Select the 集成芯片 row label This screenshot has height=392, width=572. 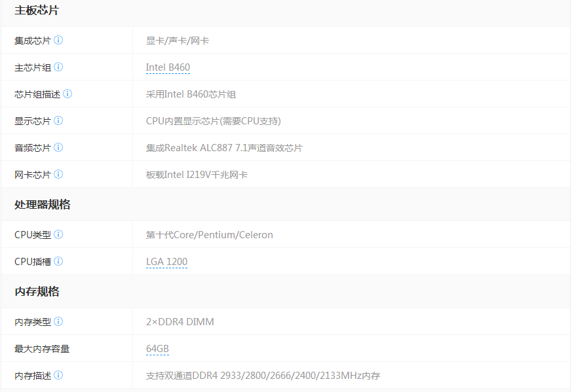coord(33,41)
